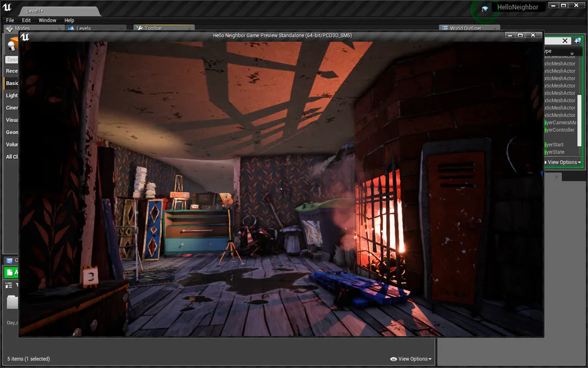Minimize the main editor window

[x=553, y=5]
